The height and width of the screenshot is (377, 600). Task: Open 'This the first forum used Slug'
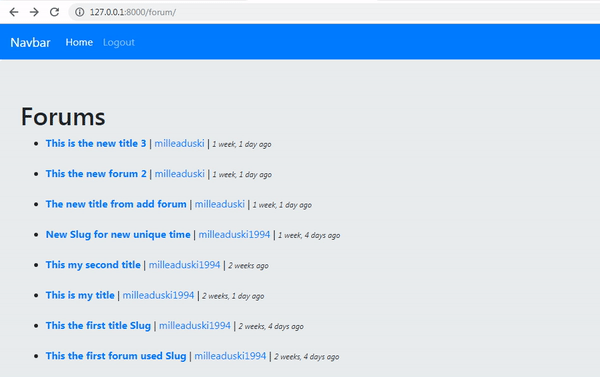click(116, 356)
